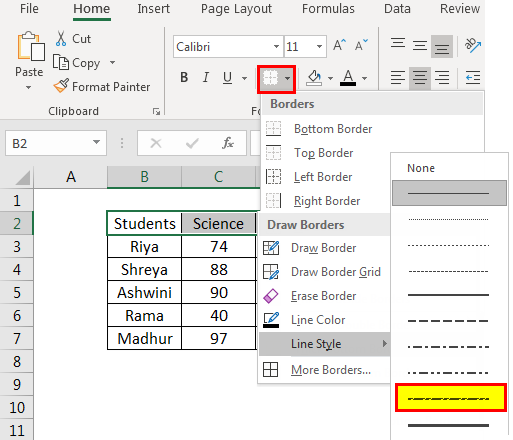
Task: Switch to the Review tab
Action: pos(460,9)
